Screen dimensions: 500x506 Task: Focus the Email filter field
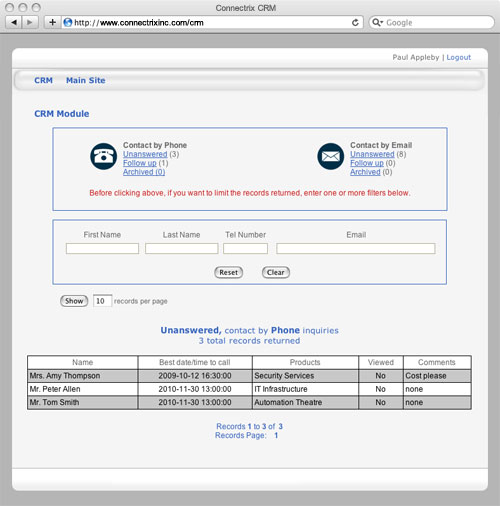(356, 248)
